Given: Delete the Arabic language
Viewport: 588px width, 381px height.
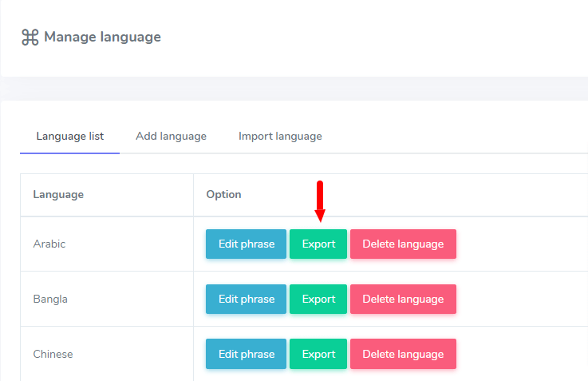Looking at the screenshot, I should [x=403, y=244].
